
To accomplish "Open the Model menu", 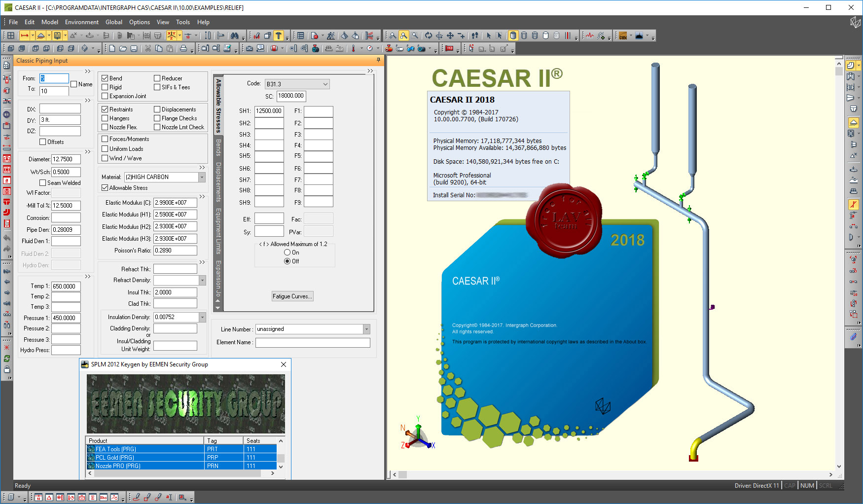I will coord(50,22).
